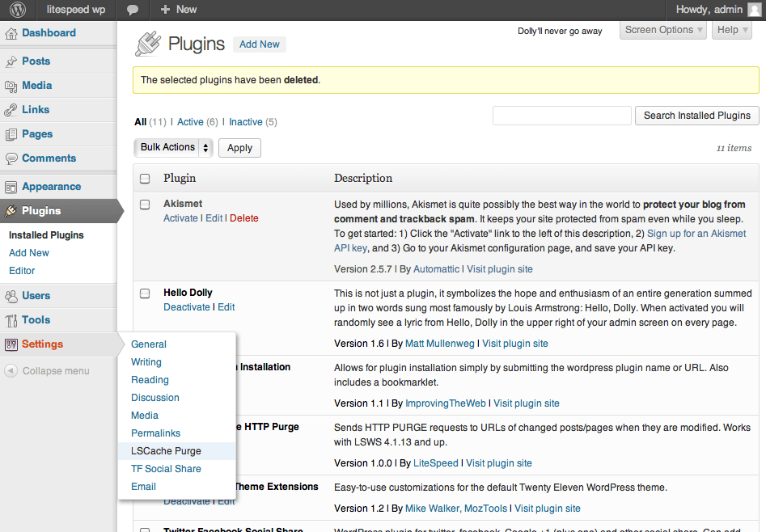The height and width of the screenshot is (532, 766).
Task: Click the admin avatar icon
Action: (x=755, y=9)
